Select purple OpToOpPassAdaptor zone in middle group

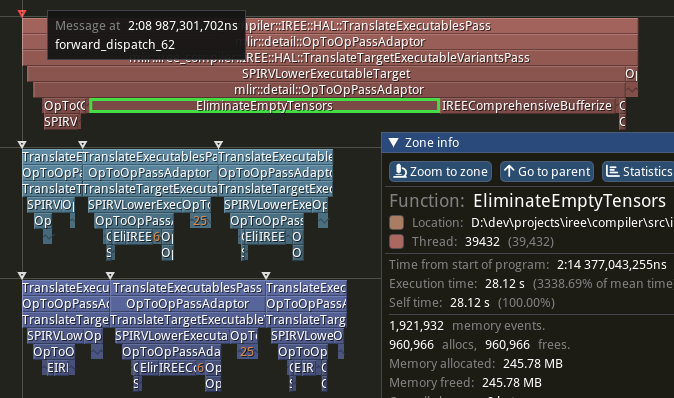[187, 304]
